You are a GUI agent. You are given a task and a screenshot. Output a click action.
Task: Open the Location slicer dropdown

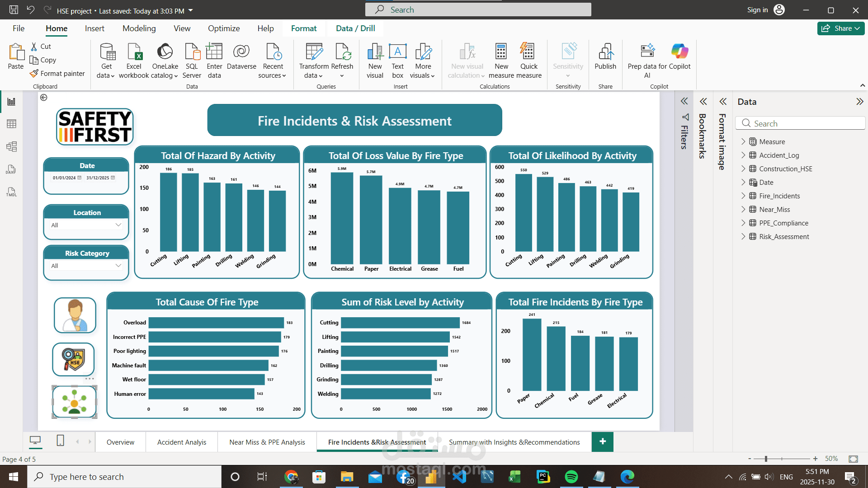(118, 225)
